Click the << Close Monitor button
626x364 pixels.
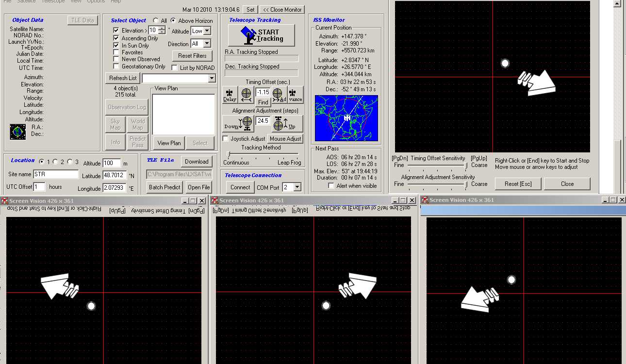[282, 9]
